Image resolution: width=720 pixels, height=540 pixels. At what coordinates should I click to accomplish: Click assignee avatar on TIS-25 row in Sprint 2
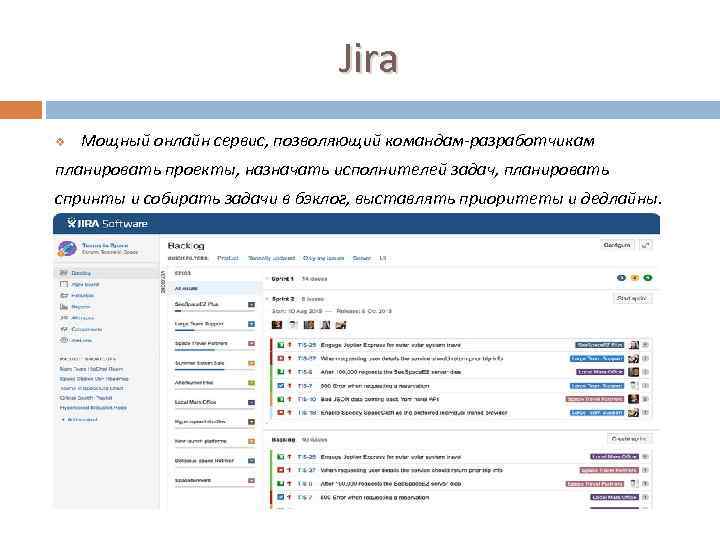634,344
